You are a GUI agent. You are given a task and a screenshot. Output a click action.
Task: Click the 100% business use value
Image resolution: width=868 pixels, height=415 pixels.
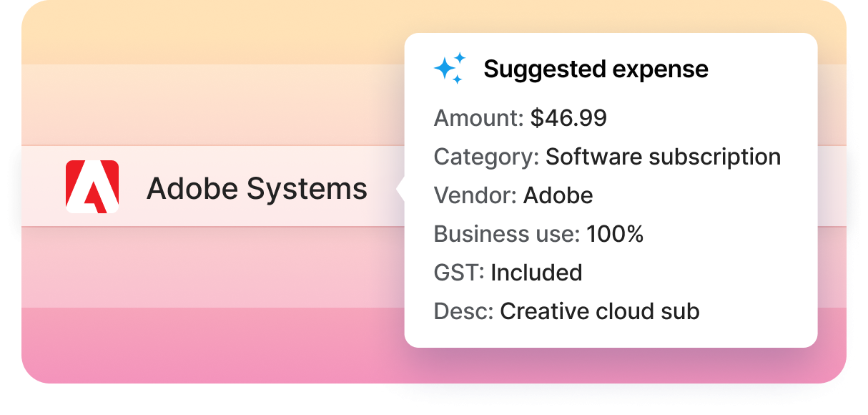tap(615, 234)
